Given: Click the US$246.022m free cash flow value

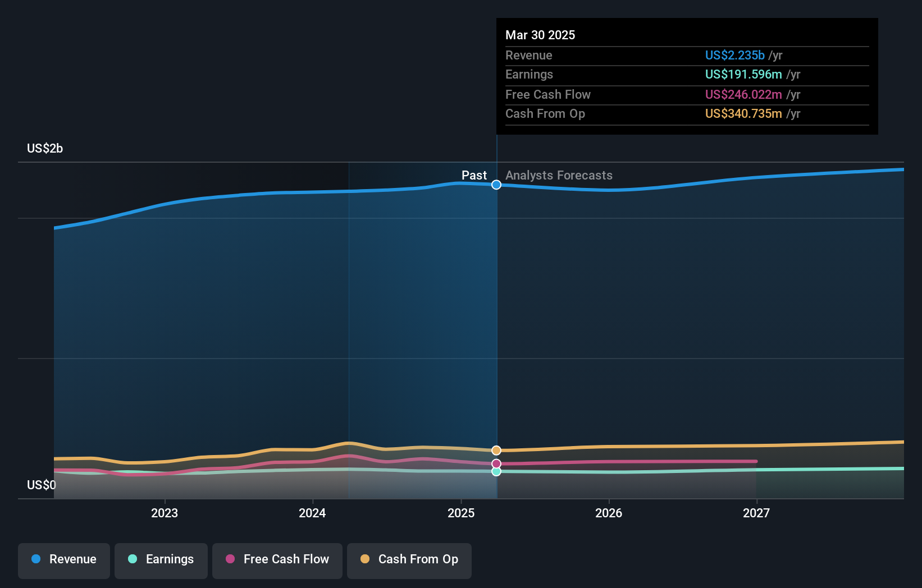Looking at the screenshot, I should click(x=743, y=94).
